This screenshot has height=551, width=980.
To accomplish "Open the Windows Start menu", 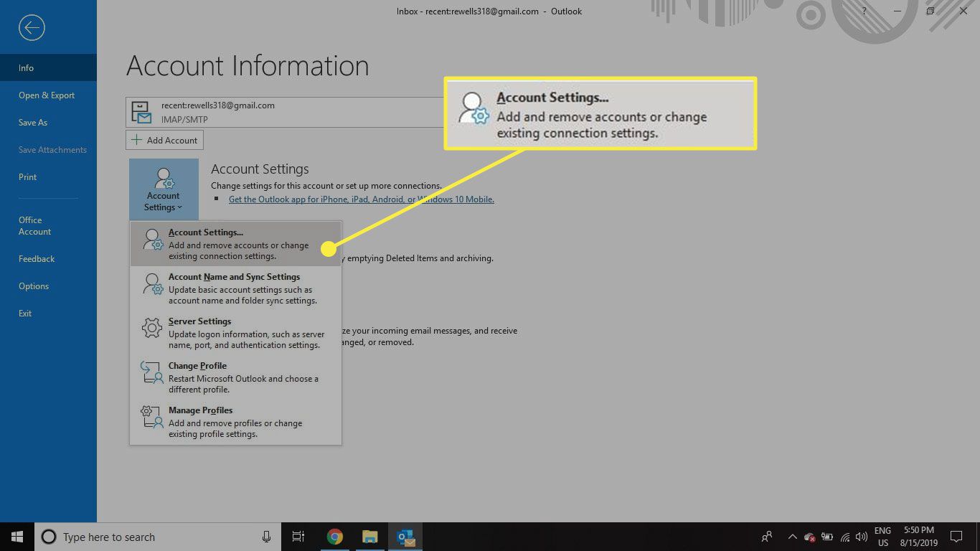I will (x=17, y=537).
